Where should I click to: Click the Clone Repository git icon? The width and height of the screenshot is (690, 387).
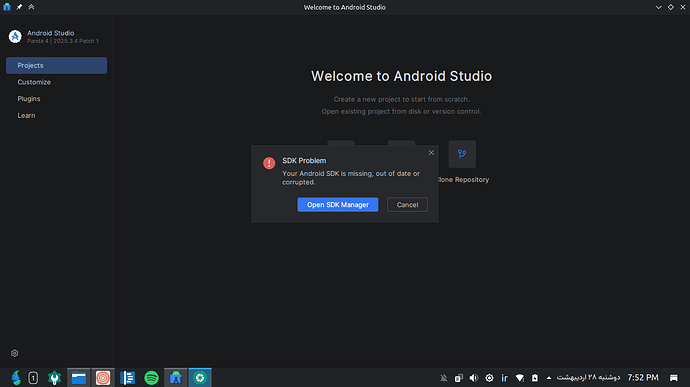click(462, 154)
